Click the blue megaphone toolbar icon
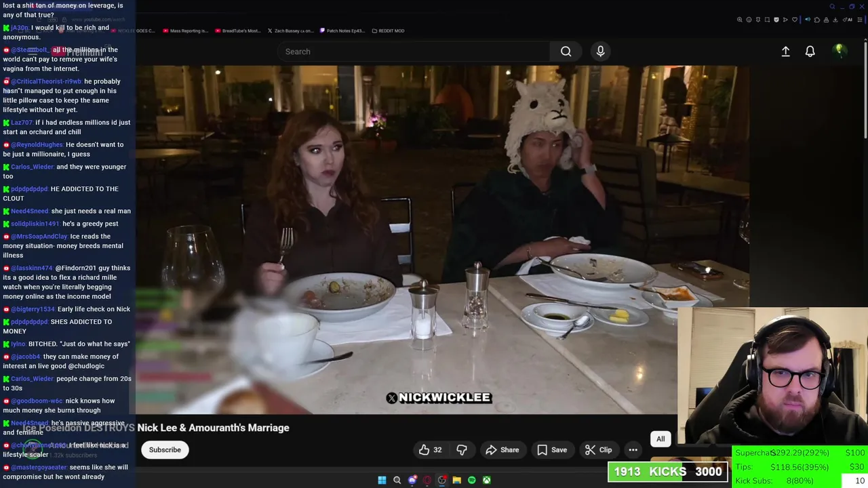The width and height of the screenshot is (868, 488). tap(808, 20)
